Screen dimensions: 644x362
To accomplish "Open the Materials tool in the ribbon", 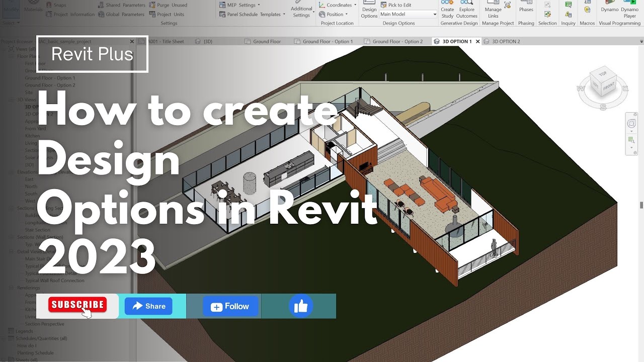I will click(34, 8).
